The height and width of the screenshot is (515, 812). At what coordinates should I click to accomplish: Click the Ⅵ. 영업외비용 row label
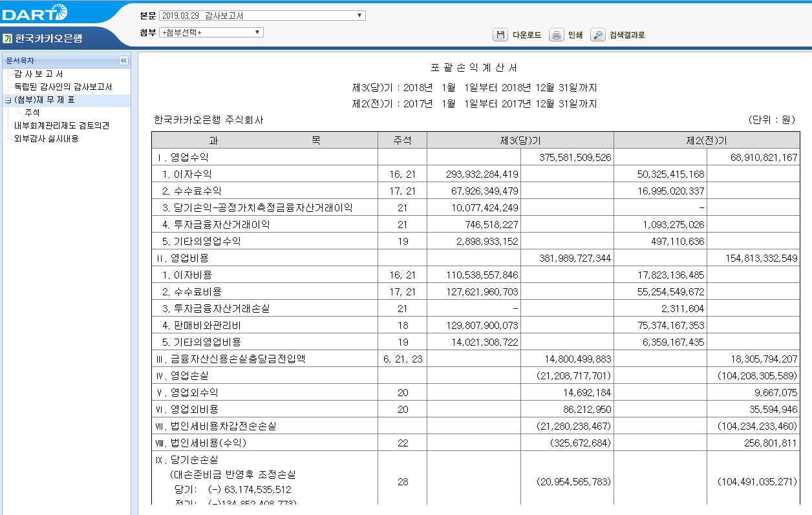coord(186,410)
